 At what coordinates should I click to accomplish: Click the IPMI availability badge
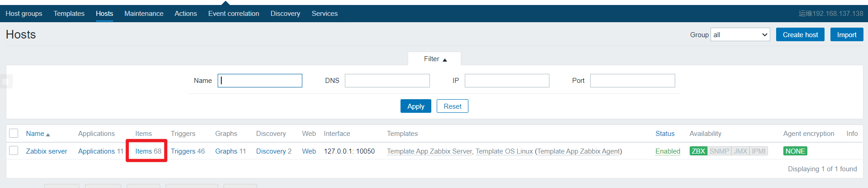[759, 151]
